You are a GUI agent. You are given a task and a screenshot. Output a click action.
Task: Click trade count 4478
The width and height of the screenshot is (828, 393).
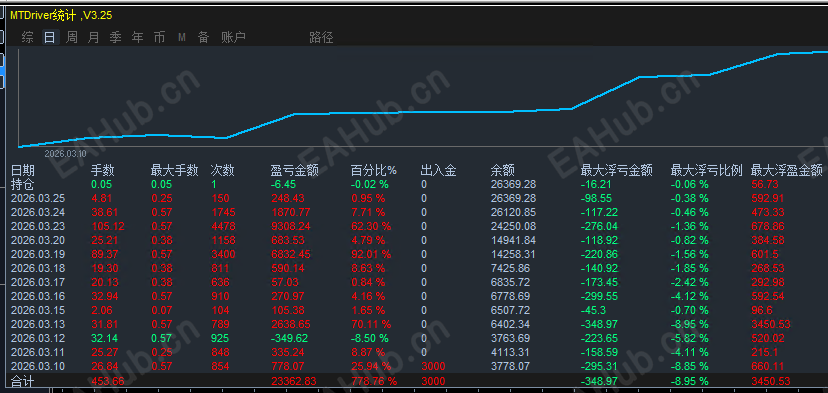coord(223,227)
